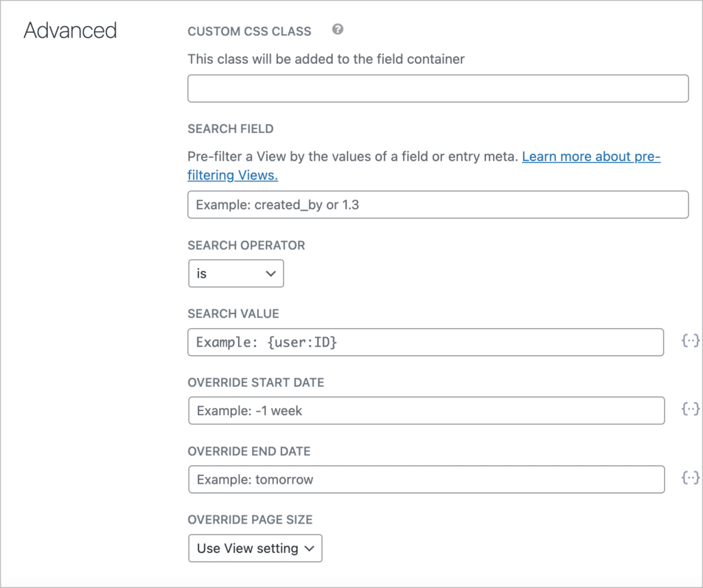703x588 pixels.
Task: Click the 'SEARCH OPERATOR' label
Action: point(246,246)
